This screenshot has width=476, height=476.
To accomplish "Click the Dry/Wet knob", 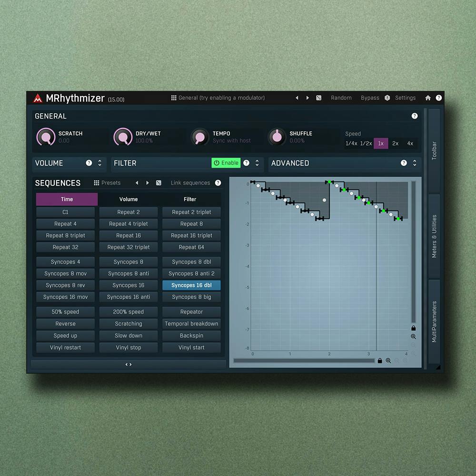I will pos(123,138).
